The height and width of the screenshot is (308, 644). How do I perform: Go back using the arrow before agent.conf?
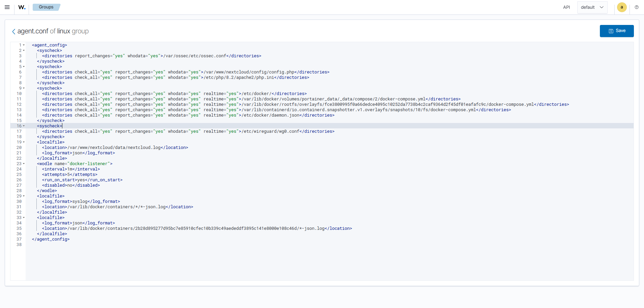pos(13,31)
